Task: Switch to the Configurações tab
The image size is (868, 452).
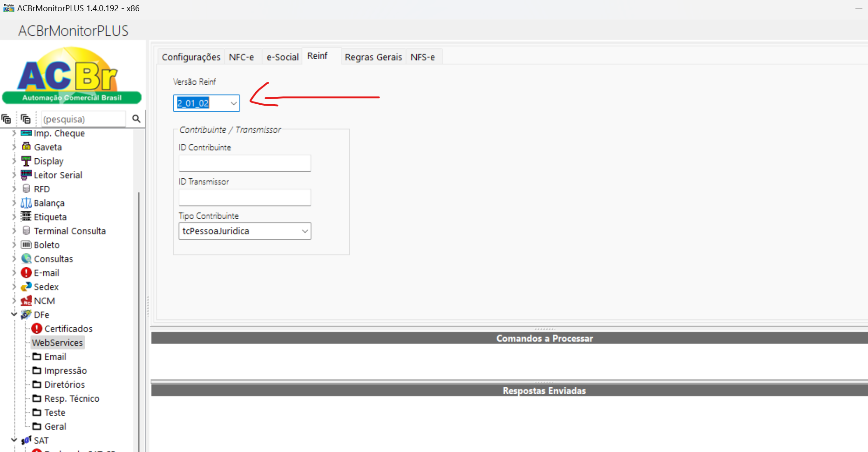Action: tap(191, 57)
